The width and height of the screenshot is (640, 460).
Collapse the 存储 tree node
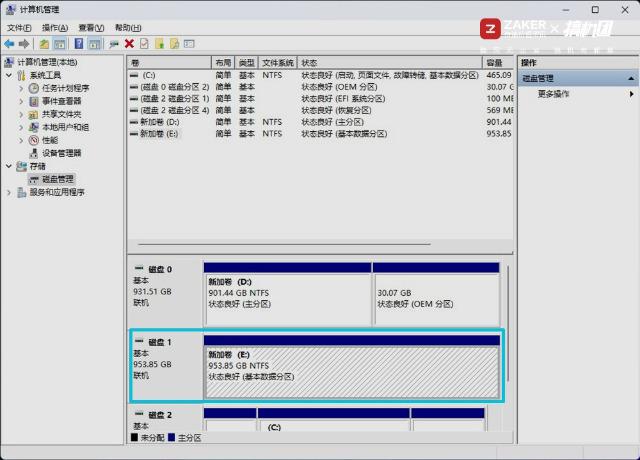click(x=9, y=167)
